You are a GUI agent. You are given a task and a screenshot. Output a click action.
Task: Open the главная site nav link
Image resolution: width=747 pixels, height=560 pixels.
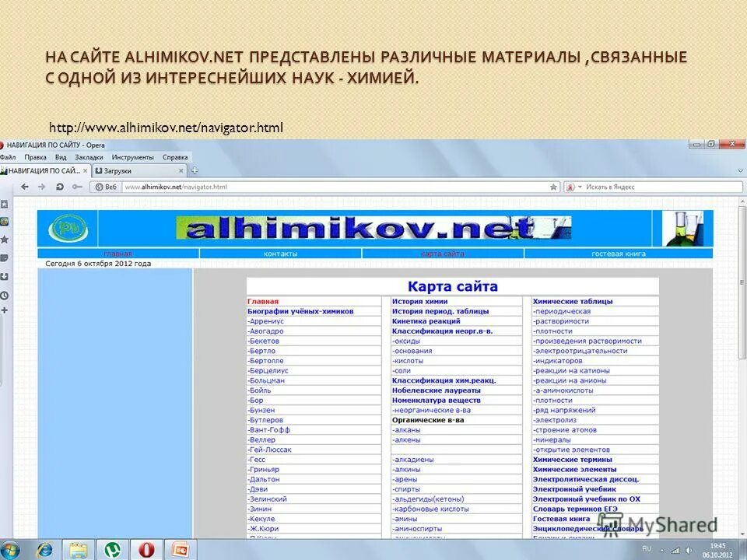(x=117, y=254)
